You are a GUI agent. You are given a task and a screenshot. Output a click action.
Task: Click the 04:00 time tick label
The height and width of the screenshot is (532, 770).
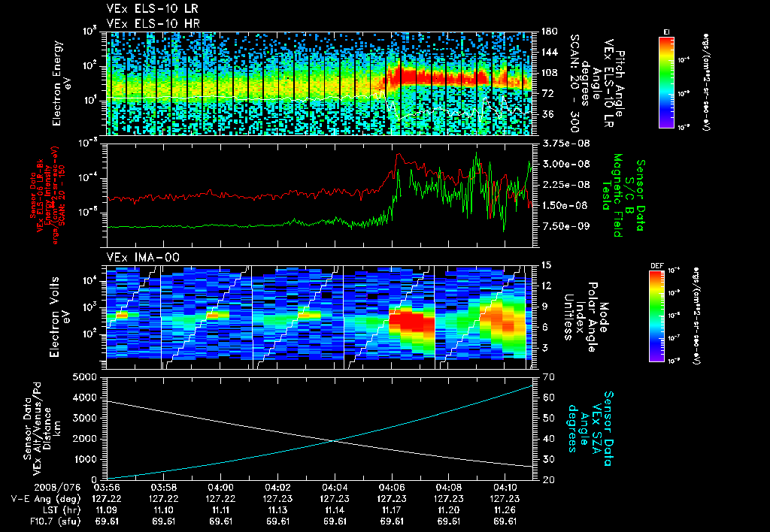point(220,488)
